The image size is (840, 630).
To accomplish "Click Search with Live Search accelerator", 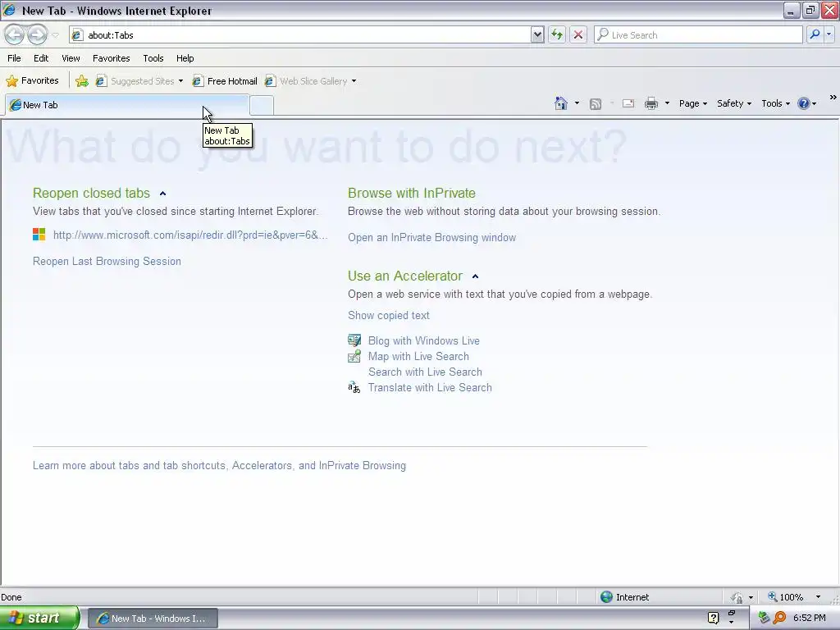I will 425,372.
